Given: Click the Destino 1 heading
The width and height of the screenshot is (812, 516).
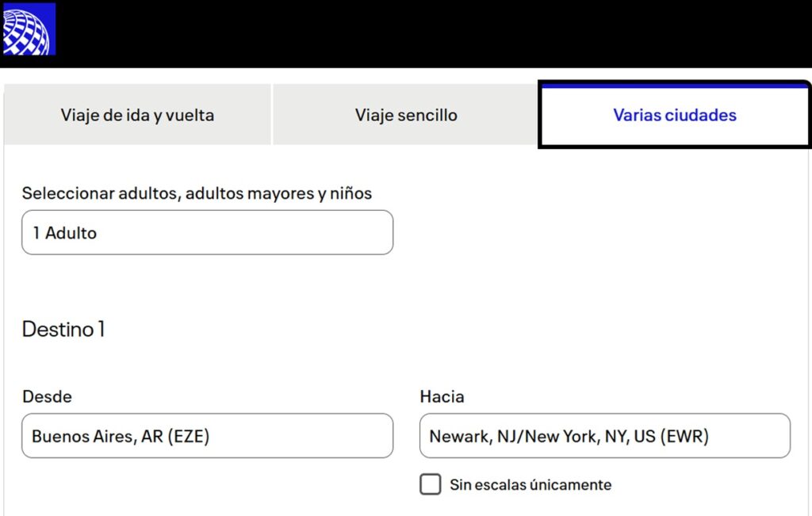Looking at the screenshot, I should click(x=63, y=329).
